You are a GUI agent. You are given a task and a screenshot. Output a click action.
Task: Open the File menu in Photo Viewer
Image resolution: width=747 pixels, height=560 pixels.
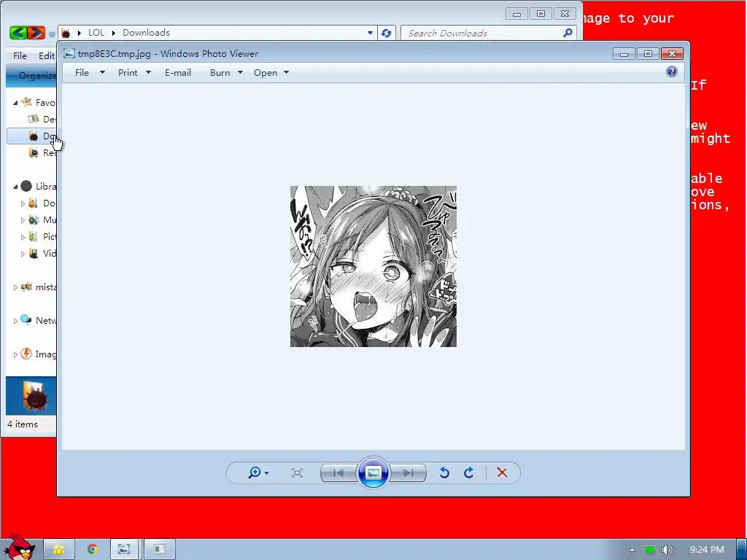click(x=82, y=72)
